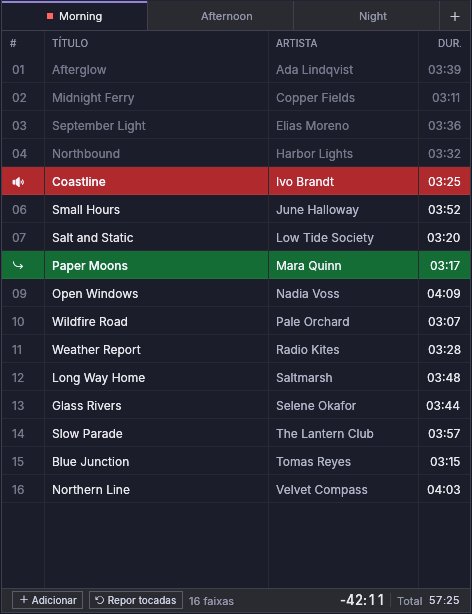Click artist Saltmarsh
Screen dimensions: 472x614
click(304, 377)
